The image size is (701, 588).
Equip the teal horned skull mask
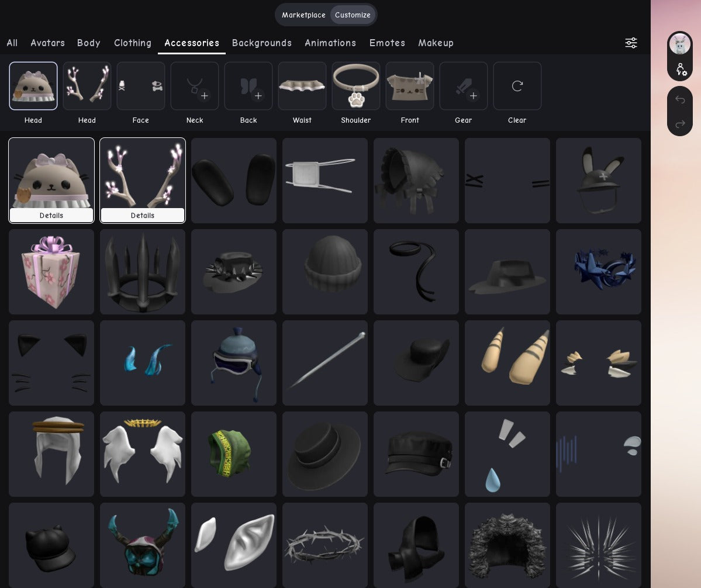[143, 545]
